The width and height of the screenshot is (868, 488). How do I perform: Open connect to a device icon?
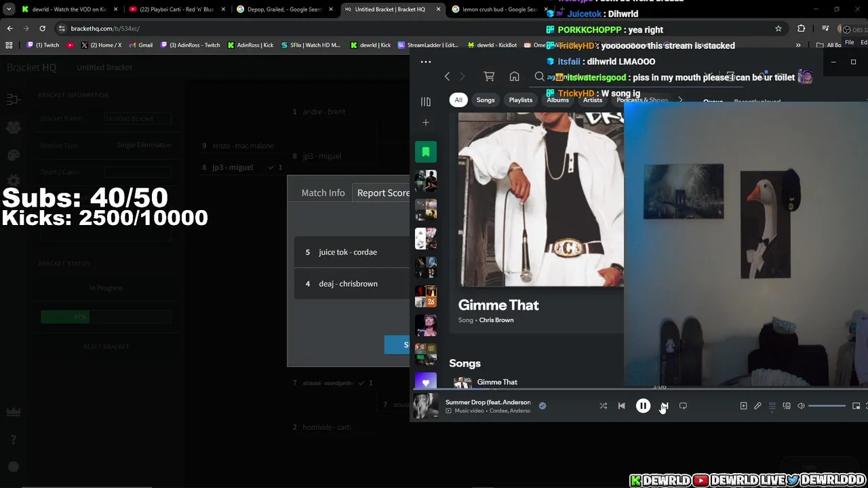pyautogui.click(x=787, y=406)
